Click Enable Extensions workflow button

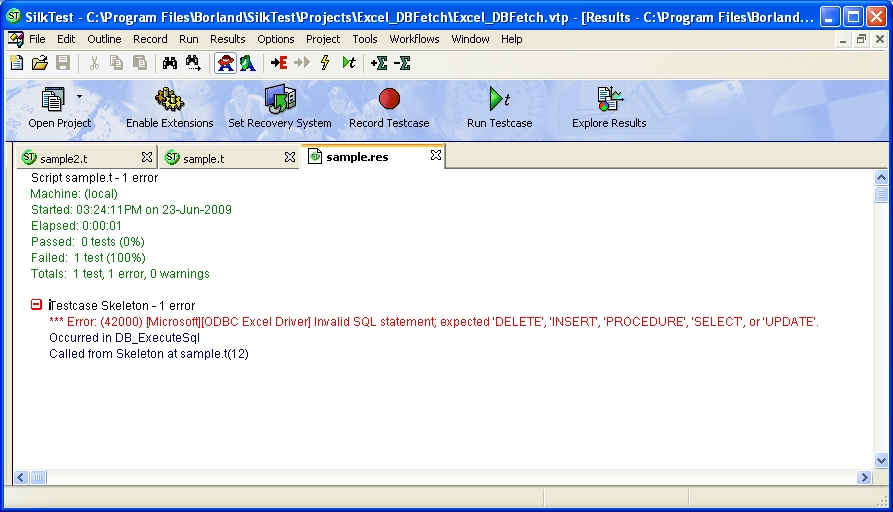[169, 107]
